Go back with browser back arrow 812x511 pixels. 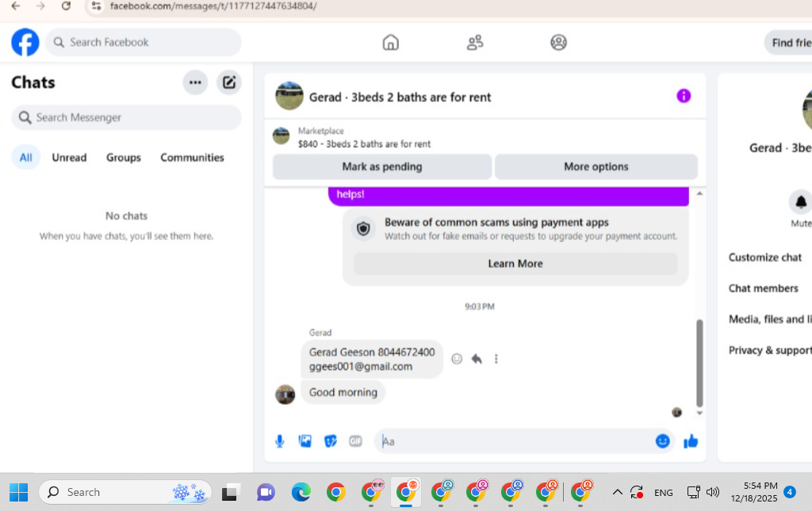(x=16, y=6)
